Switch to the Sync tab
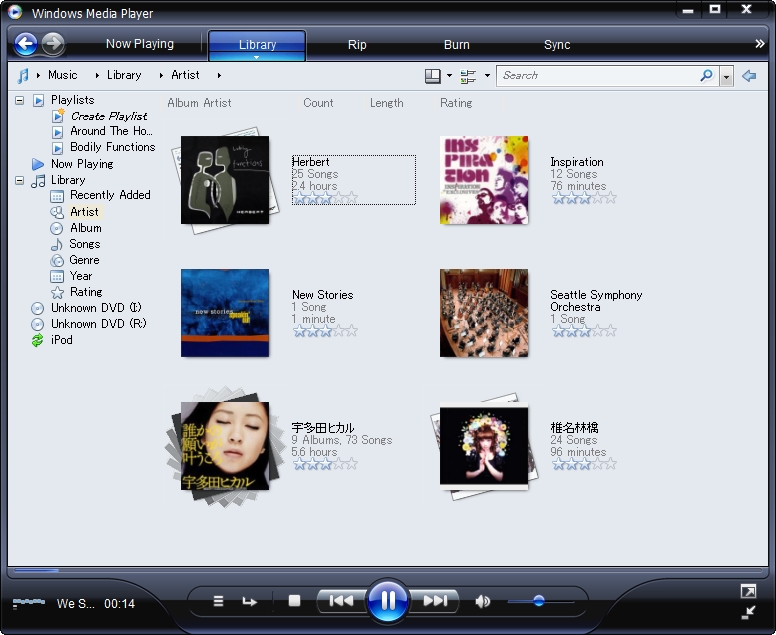This screenshot has height=635, width=776. 557,45
